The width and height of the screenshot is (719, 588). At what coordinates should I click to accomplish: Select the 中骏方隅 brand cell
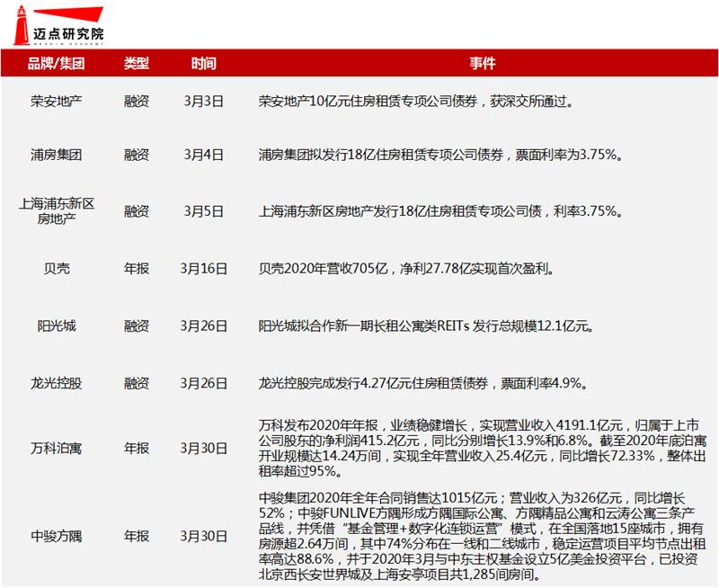coord(57,536)
